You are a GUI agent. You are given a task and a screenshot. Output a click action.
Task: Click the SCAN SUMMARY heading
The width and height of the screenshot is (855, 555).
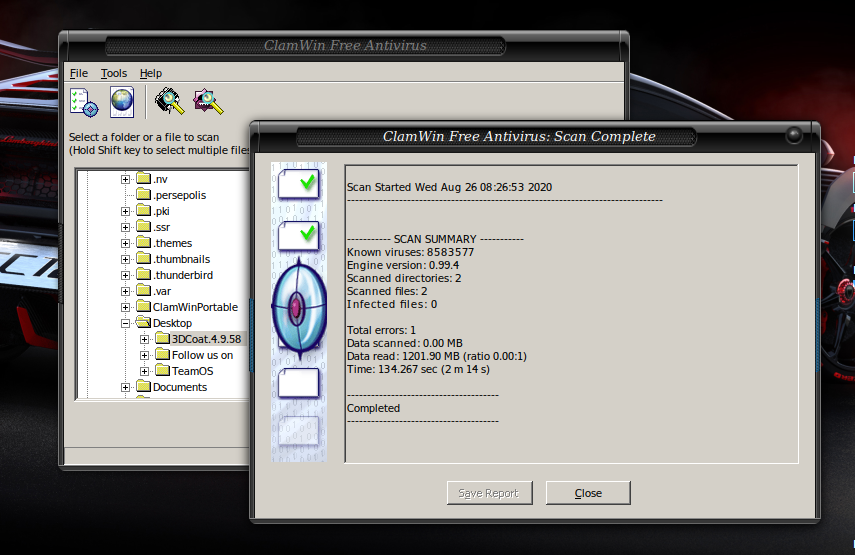pyautogui.click(x=435, y=239)
